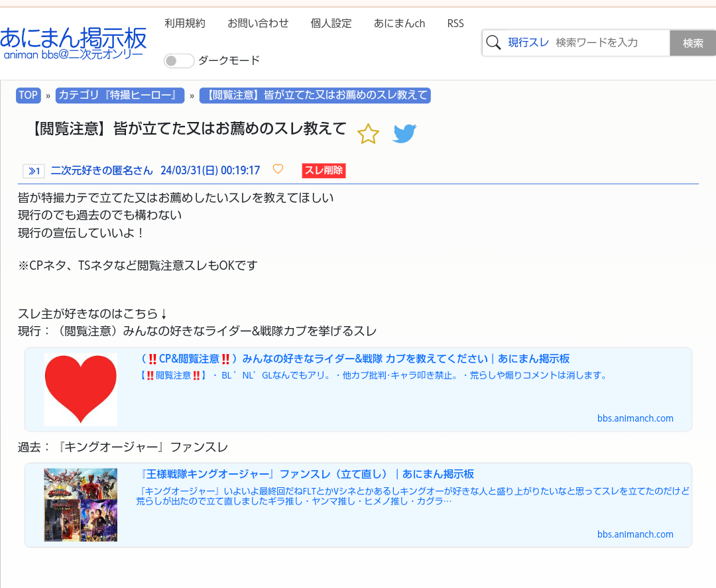Open the 現行スレ search scope selector

pyautogui.click(x=528, y=43)
